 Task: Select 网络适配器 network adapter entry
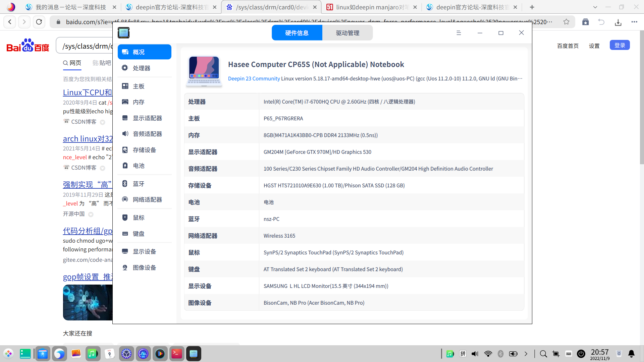(x=147, y=199)
